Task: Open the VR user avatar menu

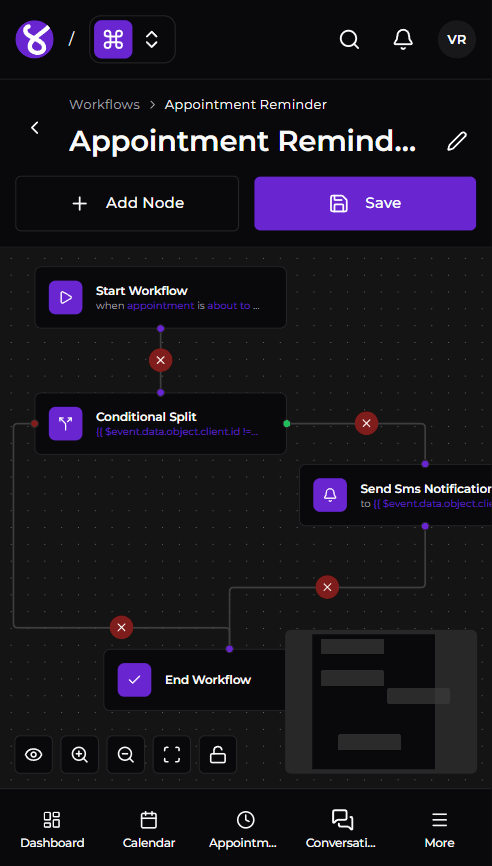Action: [x=457, y=39]
